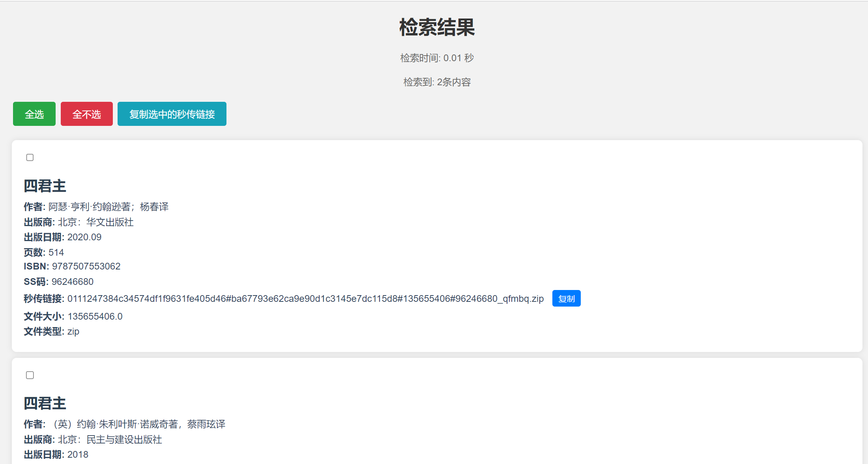868x464 pixels.
Task: Click the 检索结果 page heading
Action: tap(437, 27)
